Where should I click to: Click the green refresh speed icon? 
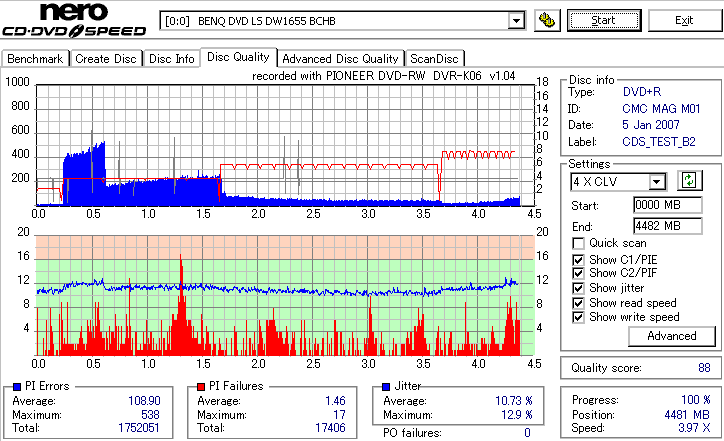point(689,180)
